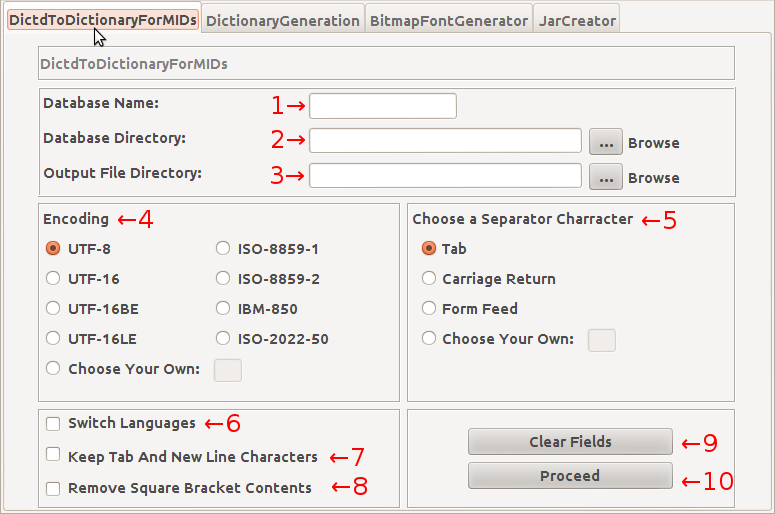Pick UTF-16LE encoding radio button
This screenshot has width=775, height=514.
54,339
